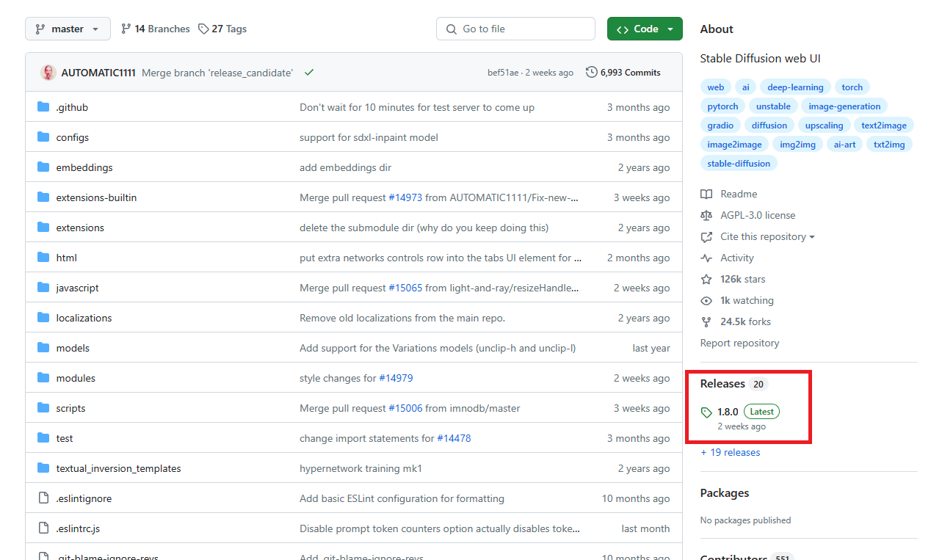Click the folder icon beside .github
This screenshot has width=931, height=560.
[x=43, y=107]
